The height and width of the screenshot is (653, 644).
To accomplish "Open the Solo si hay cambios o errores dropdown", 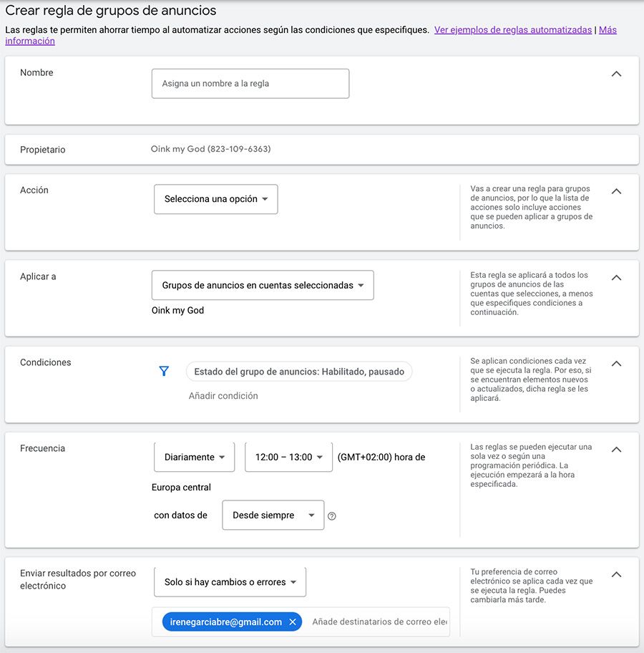I will (x=229, y=582).
